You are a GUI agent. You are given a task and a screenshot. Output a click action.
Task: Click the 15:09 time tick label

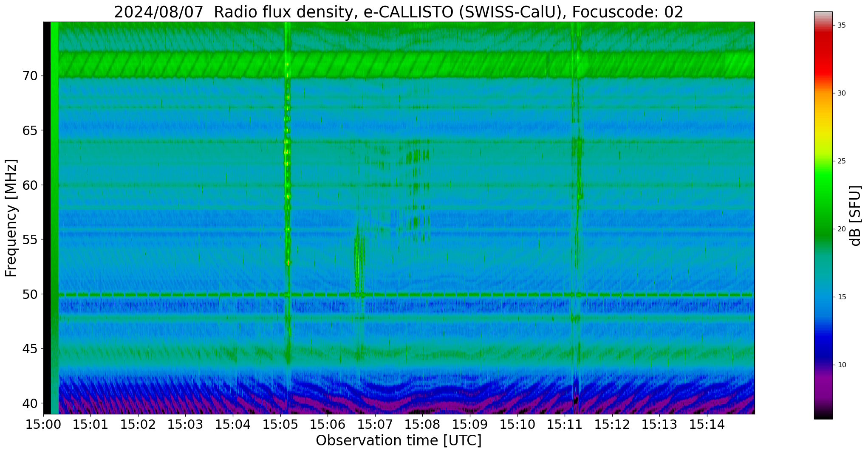click(x=470, y=425)
